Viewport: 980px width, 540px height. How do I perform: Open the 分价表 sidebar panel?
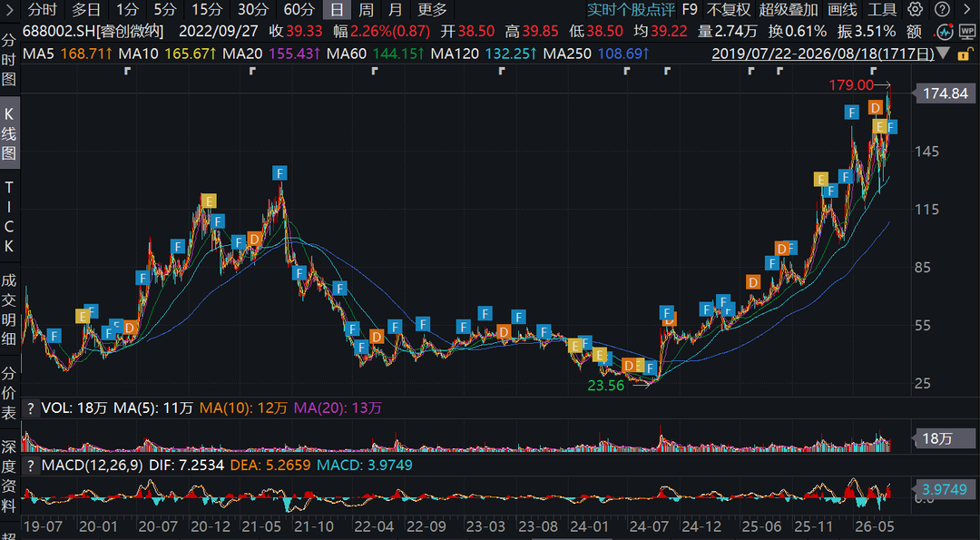pos(9,393)
